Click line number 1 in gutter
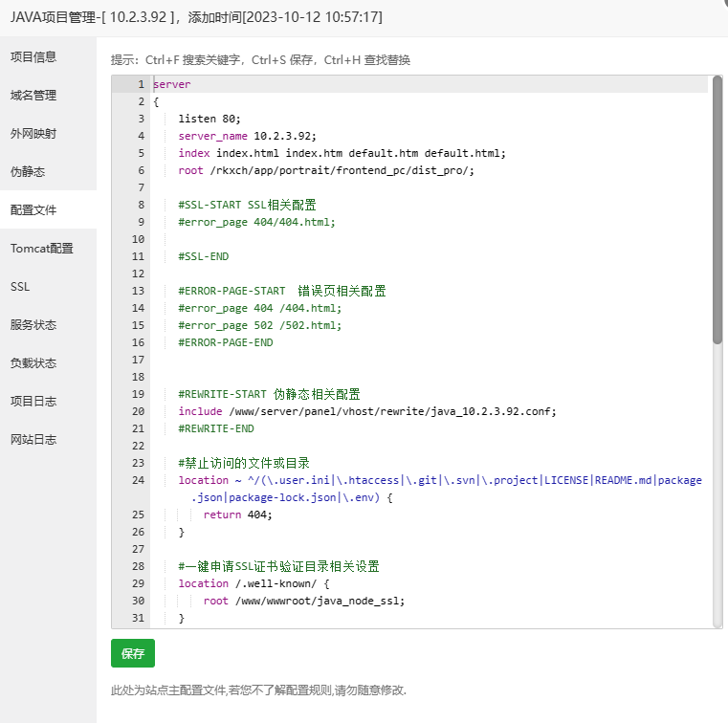728x723 pixels. pyautogui.click(x=142, y=84)
